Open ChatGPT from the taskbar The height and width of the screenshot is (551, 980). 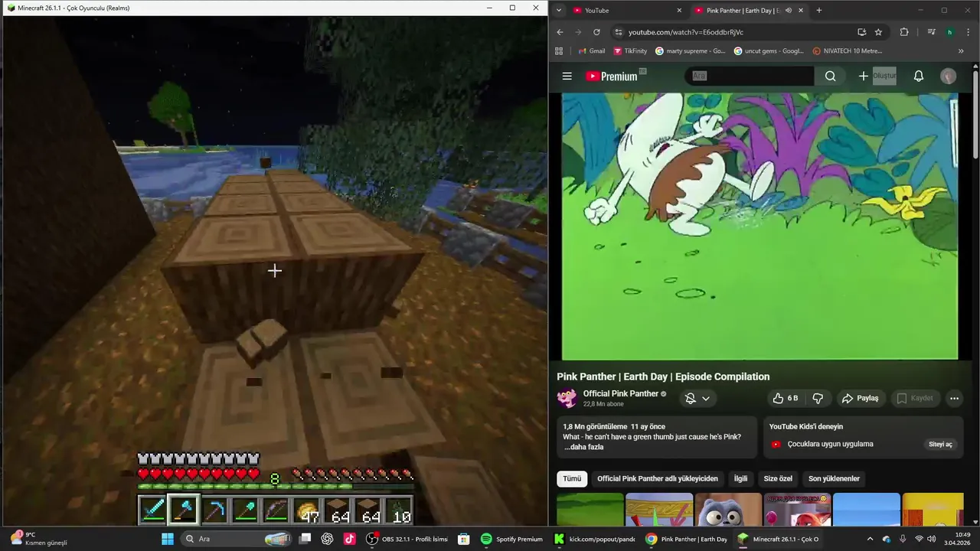(327, 539)
